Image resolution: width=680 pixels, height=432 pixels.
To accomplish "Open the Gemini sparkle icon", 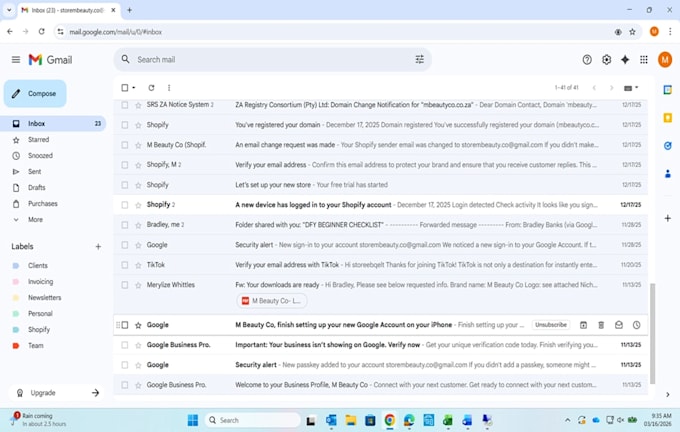I will tap(625, 59).
